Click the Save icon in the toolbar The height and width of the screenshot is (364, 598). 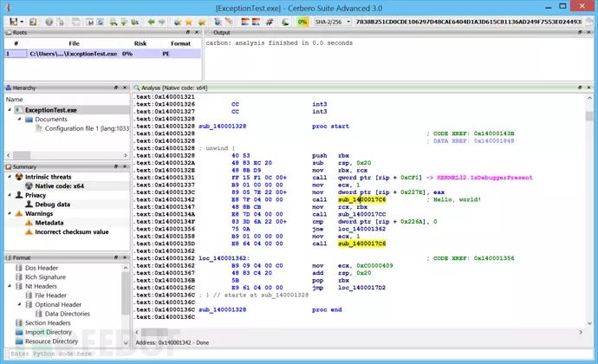(x=13, y=21)
